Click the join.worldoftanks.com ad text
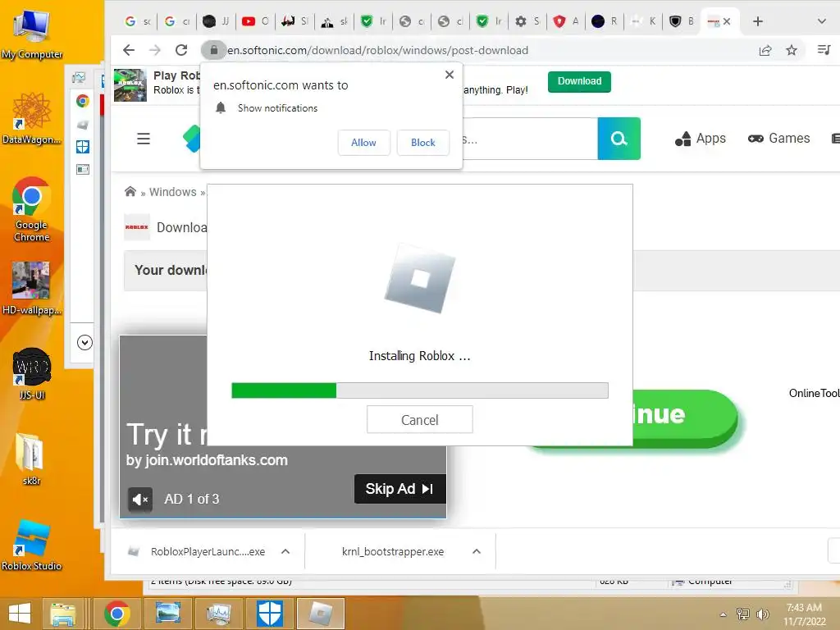Image resolution: width=840 pixels, height=630 pixels. tap(207, 460)
